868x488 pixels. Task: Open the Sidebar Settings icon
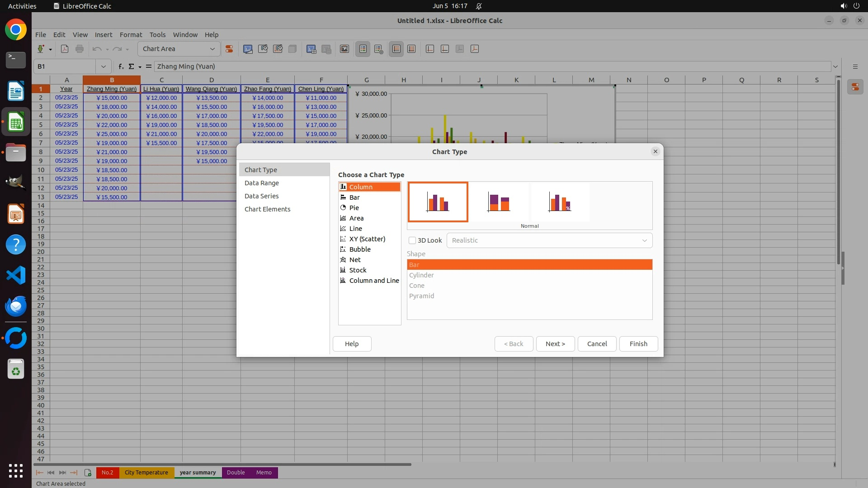(855, 66)
